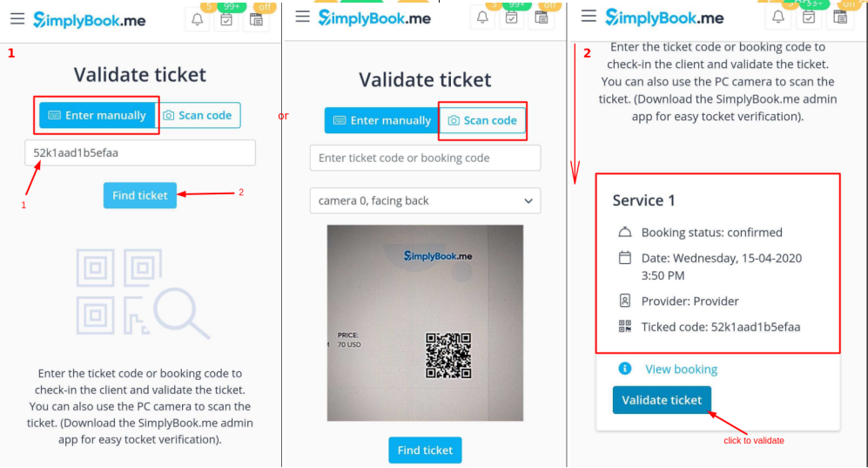Open the hamburger menu in the middle panel
Image resolution: width=868 pixels, height=468 pixels.
(302, 17)
